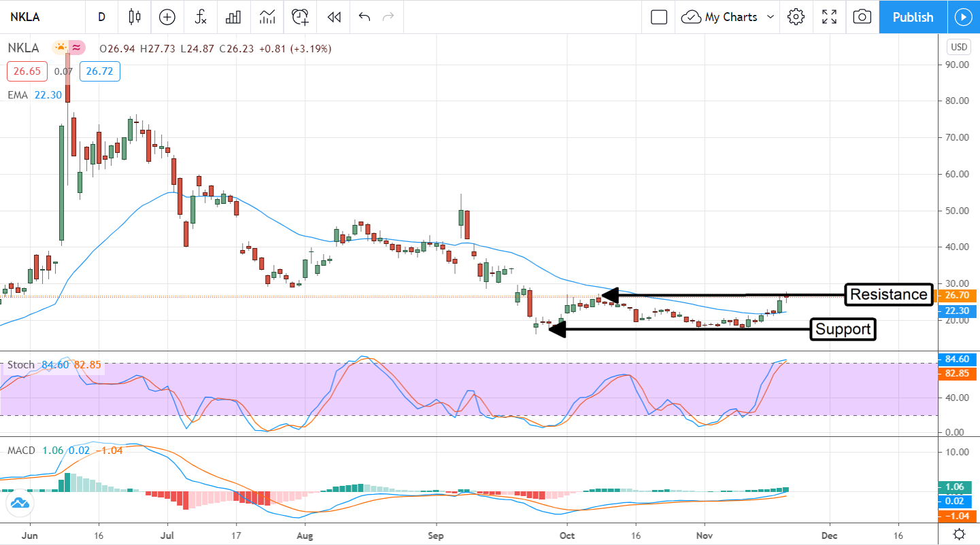Open the candlestick chart style picker
980x545 pixels.
point(134,17)
